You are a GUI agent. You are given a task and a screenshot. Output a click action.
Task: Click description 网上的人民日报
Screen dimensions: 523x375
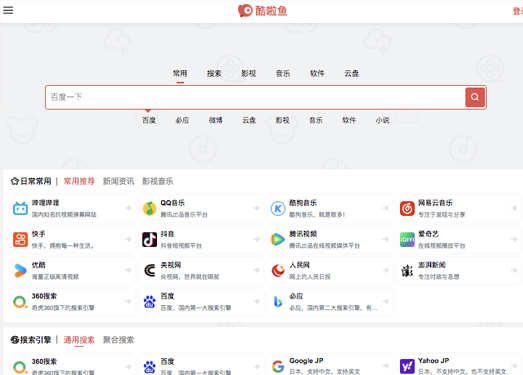(x=310, y=277)
